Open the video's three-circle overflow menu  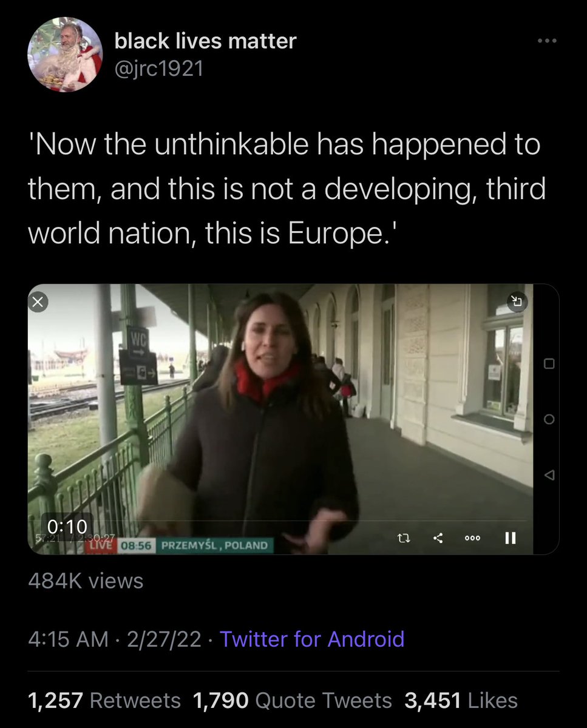(473, 538)
